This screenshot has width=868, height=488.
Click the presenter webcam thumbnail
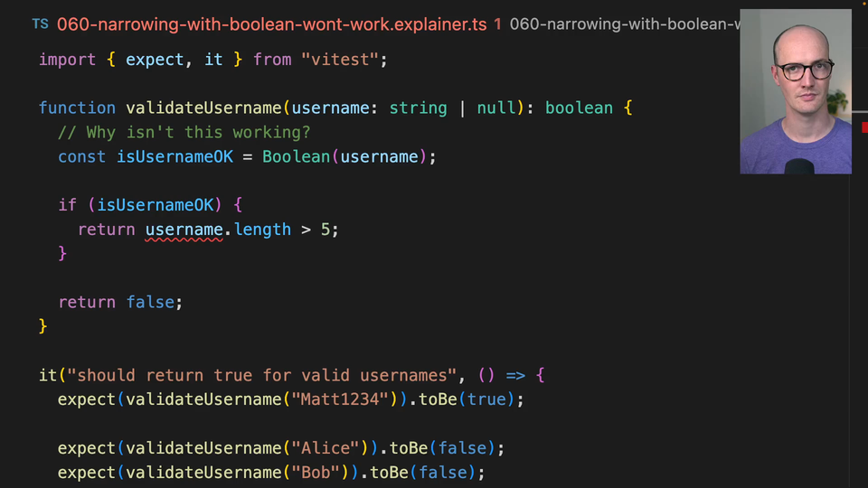tap(796, 91)
